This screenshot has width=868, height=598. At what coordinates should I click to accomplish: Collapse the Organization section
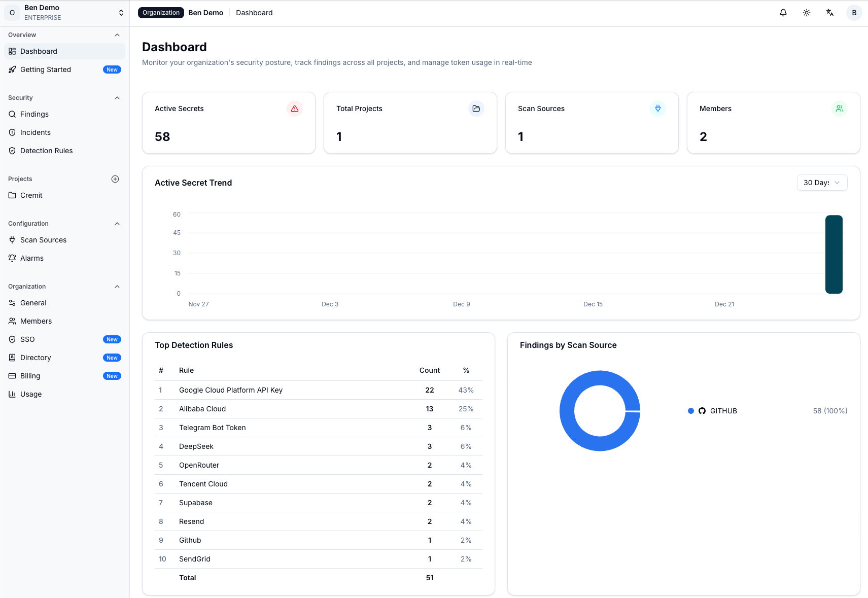click(x=117, y=287)
